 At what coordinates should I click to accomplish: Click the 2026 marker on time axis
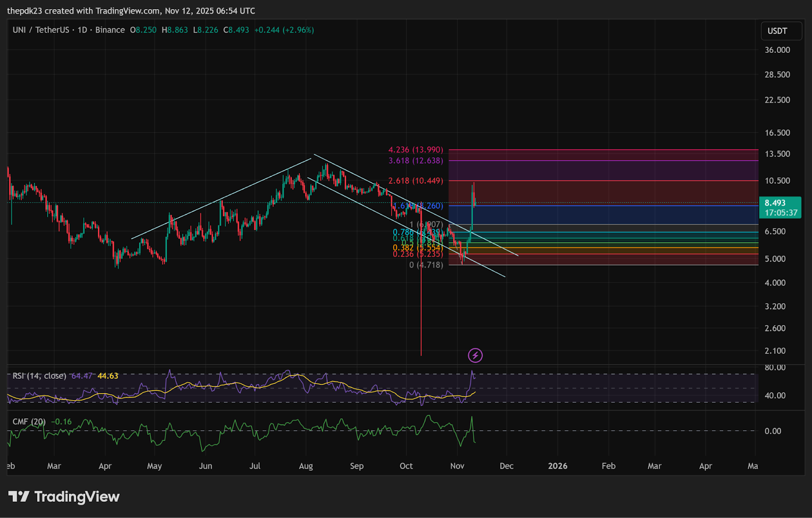557,466
